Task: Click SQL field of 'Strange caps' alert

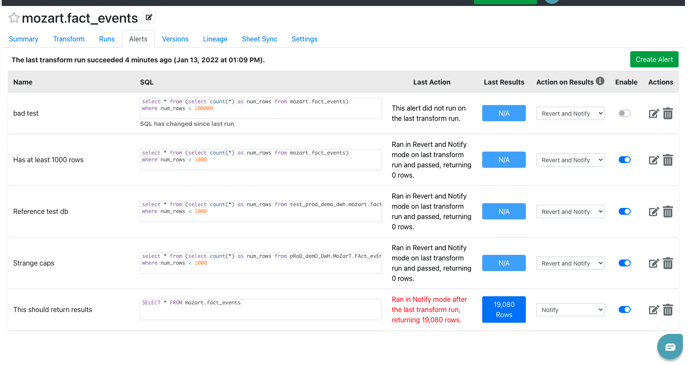Action: click(261, 263)
